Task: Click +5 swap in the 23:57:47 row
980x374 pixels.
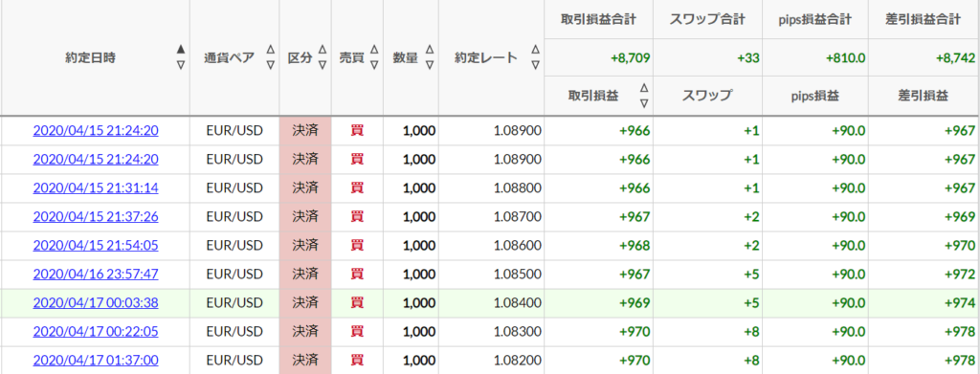Action: point(752,275)
